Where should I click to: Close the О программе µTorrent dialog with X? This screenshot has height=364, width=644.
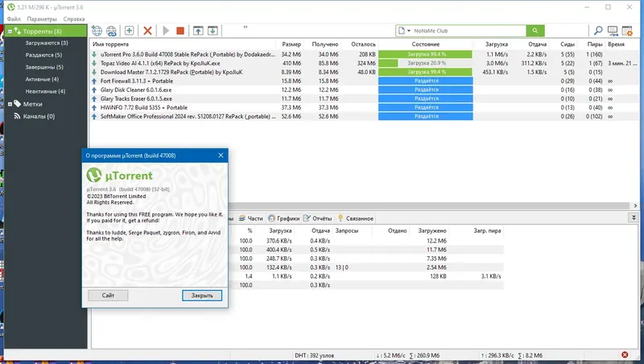(x=221, y=155)
